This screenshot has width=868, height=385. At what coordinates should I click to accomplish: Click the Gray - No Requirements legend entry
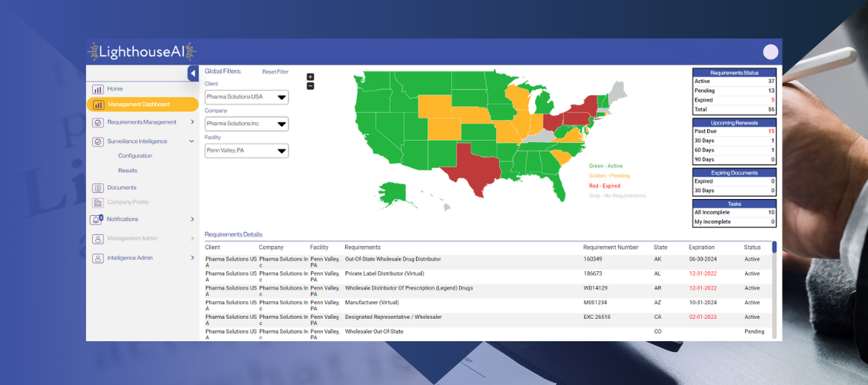617,196
